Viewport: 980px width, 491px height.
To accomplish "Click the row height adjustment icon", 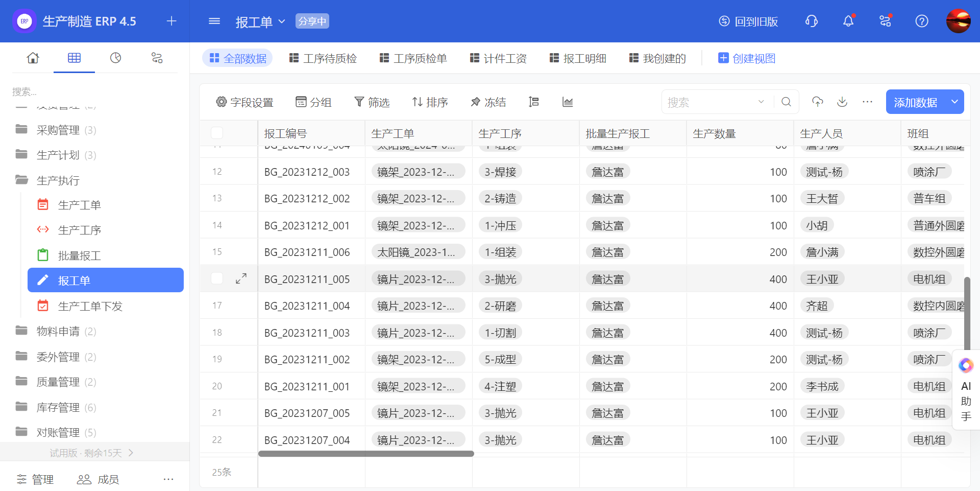I will click(x=533, y=102).
